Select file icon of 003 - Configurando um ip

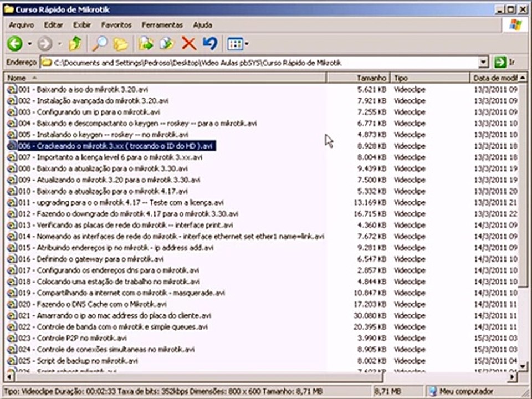coord(12,112)
